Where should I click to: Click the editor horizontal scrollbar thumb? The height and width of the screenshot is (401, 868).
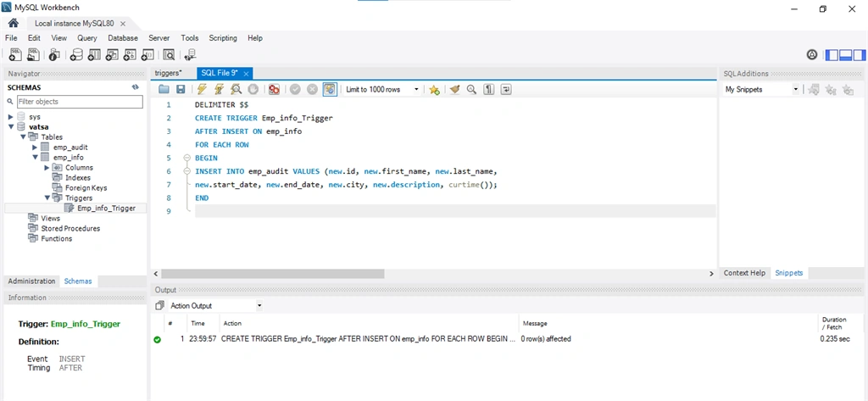pos(272,274)
